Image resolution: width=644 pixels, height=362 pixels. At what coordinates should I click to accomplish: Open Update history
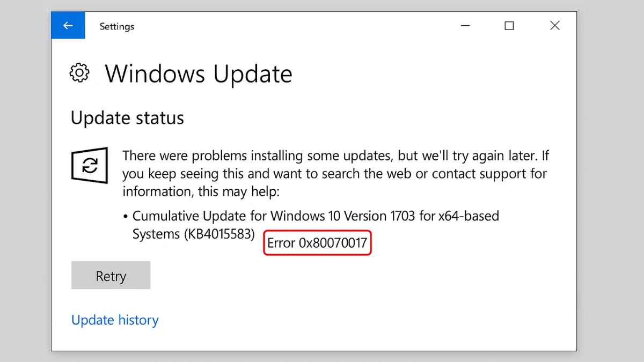(114, 320)
